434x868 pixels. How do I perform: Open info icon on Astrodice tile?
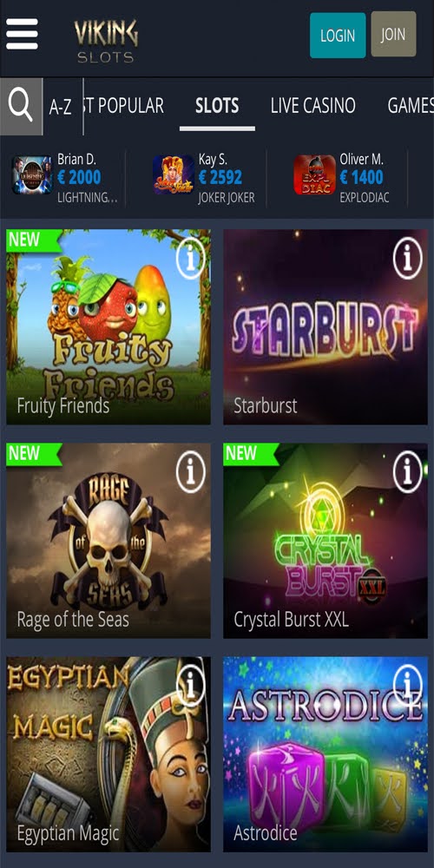pos(407,686)
